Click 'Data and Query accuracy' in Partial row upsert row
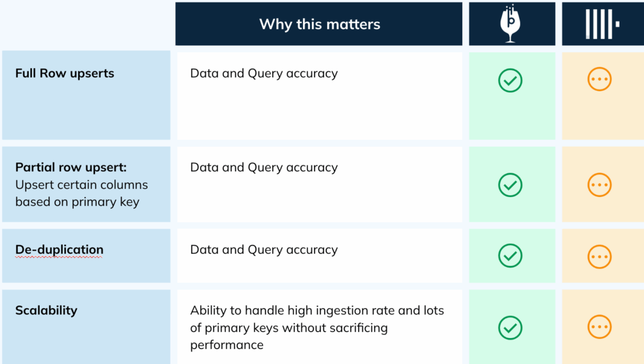Image resolution: width=644 pixels, height=364 pixels. pyautogui.click(x=264, y=168)
